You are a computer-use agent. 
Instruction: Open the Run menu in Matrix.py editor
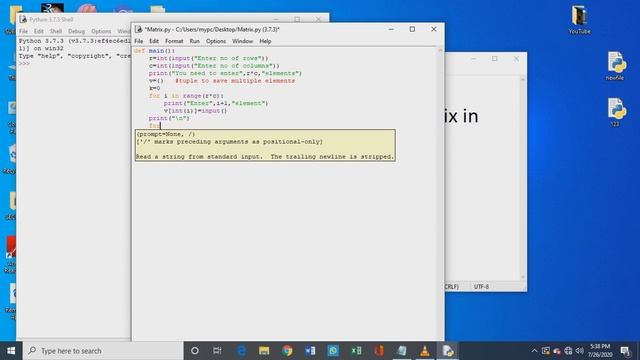[195, 41]
